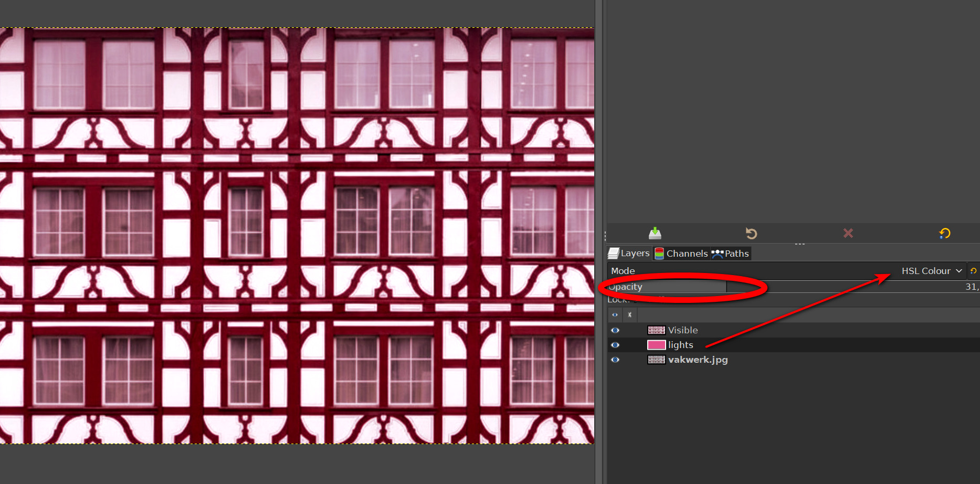
Task: Hide the vakwerk.jpg layer
Action: point(615,360)
